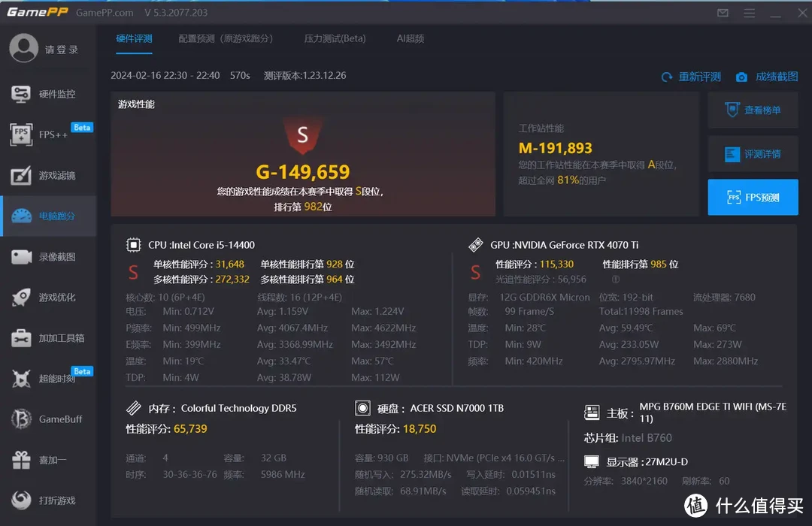Click the info icon next to 光追性能评分
Screen dimensions: 812x526
pos(616,280)
